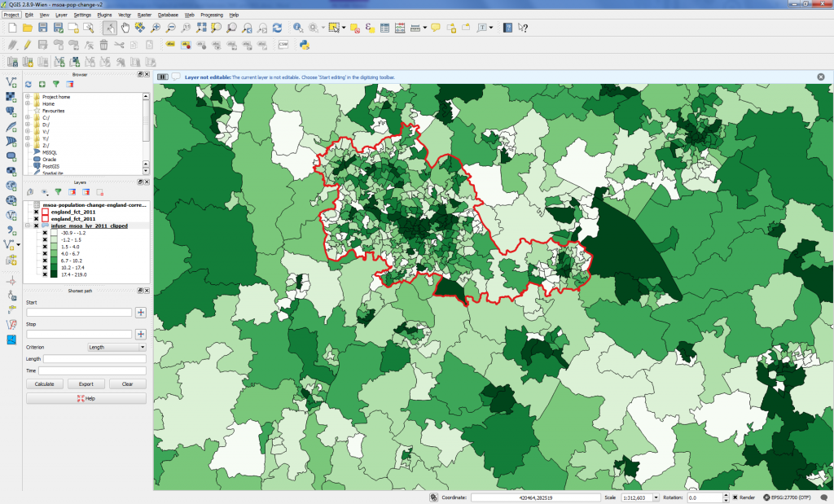The image size is (834, 504).
Task: Toggle visibility of infuse_msoa_lyr_2011_clipped layer
Action: coord(37,226)
